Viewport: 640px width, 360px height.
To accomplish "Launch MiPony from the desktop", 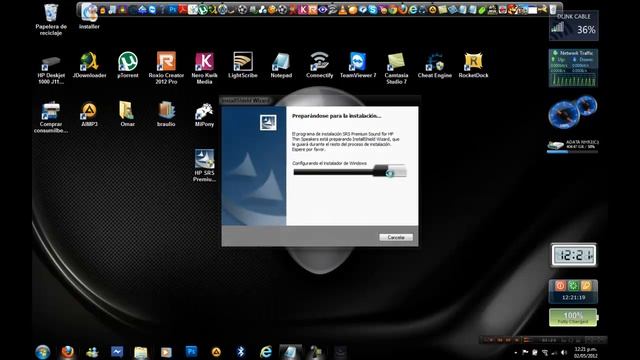I will coord(204,114).
